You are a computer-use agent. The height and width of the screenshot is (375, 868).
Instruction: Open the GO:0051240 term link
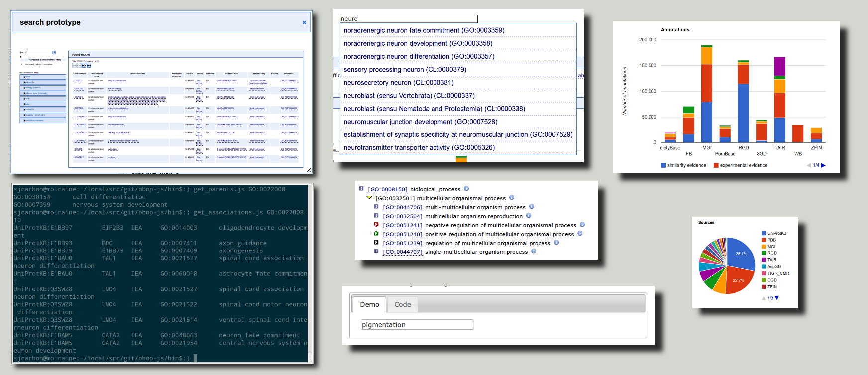pos(402,234)
